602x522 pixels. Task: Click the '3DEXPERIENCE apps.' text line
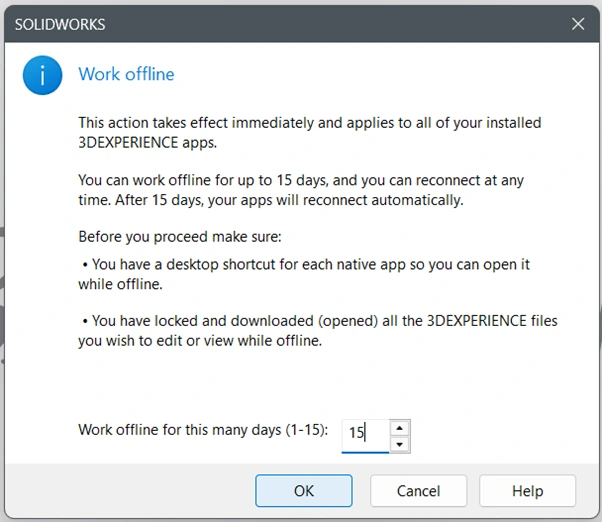[x=148, y=142]
